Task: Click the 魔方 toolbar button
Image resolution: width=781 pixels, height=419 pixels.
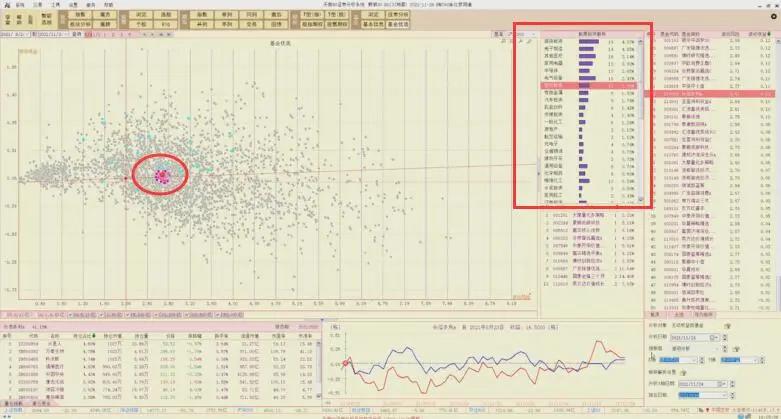Action: 105,15
